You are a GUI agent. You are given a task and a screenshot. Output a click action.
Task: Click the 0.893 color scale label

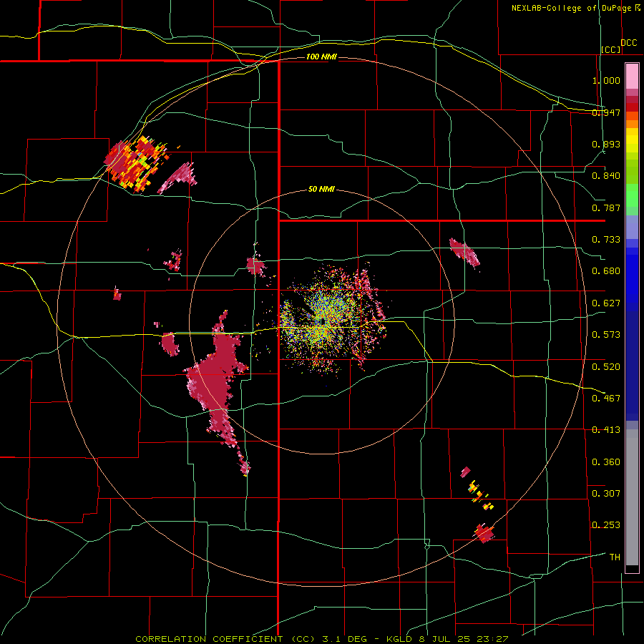coord(606,144)
